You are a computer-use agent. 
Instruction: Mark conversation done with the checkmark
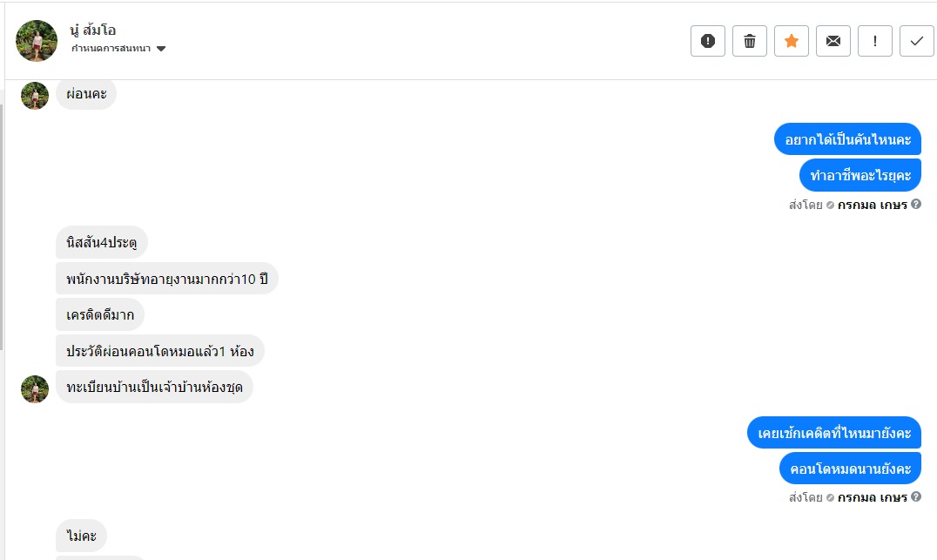(917, 41)
